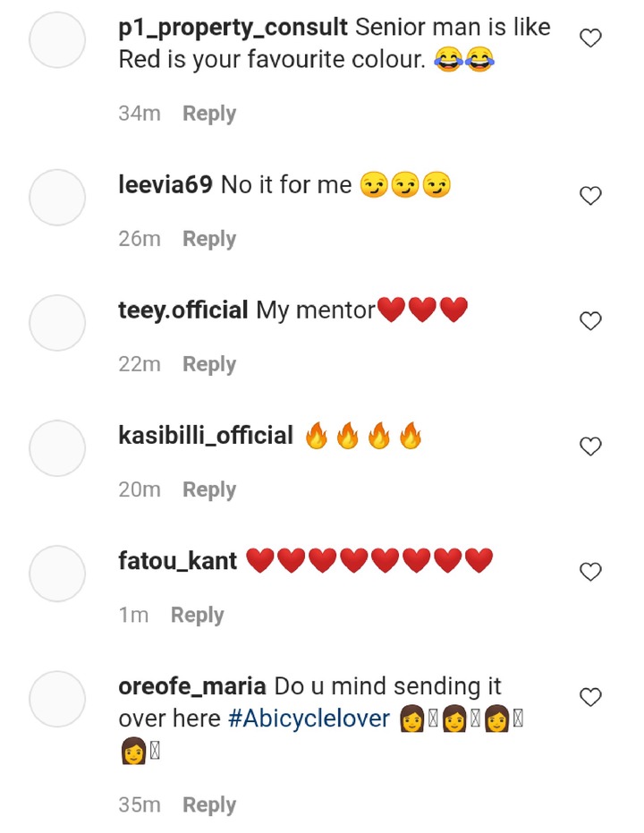The image size is (644, 833).
Task: Tap heart icon next to oreofe_maria's comment
Action: pos(589,697)
